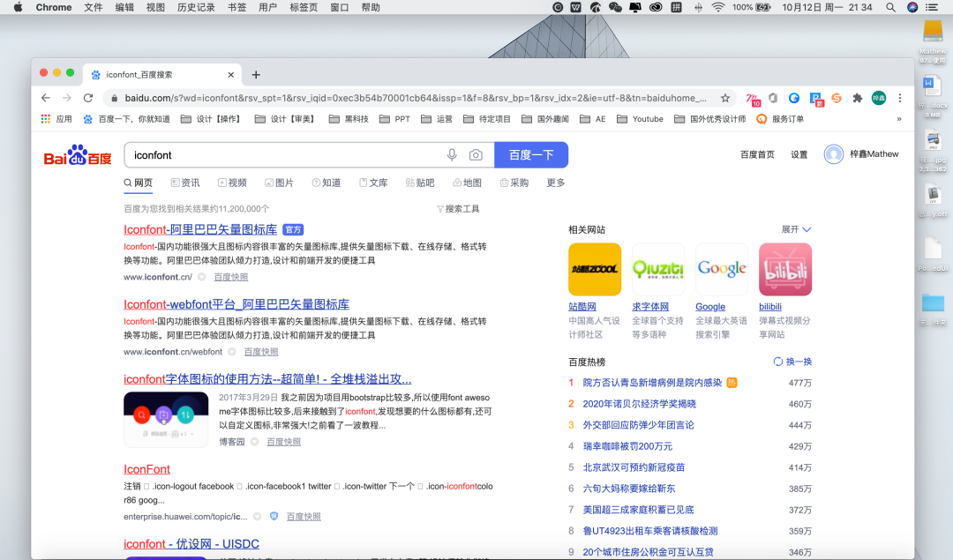Switch to the 视频 search tab
This screenshot has width=953, height=560.
(x=232, y=183)
